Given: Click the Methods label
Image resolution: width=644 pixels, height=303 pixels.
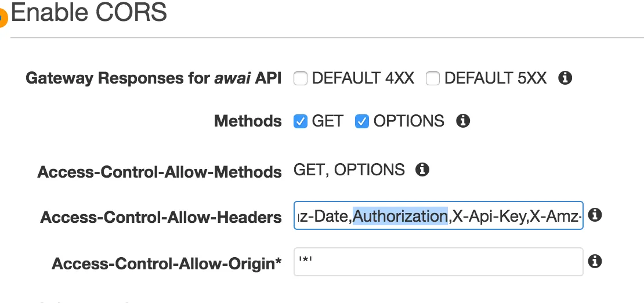Looking at the screenshot, I should click(248, 121).
